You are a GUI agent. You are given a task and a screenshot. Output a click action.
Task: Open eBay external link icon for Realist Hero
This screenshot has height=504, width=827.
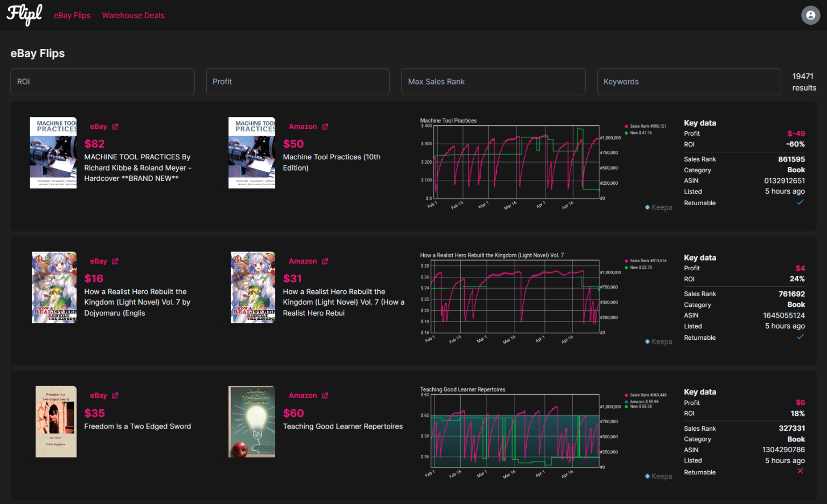pos(115,261)
